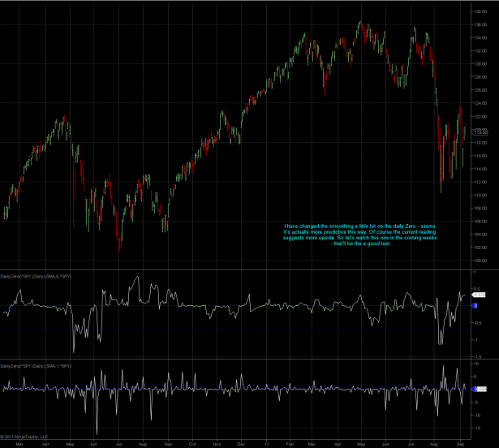Click the 0.5 indicator axis label
The width and height of the screenshot is (499, 448).
tap(477, 289)
